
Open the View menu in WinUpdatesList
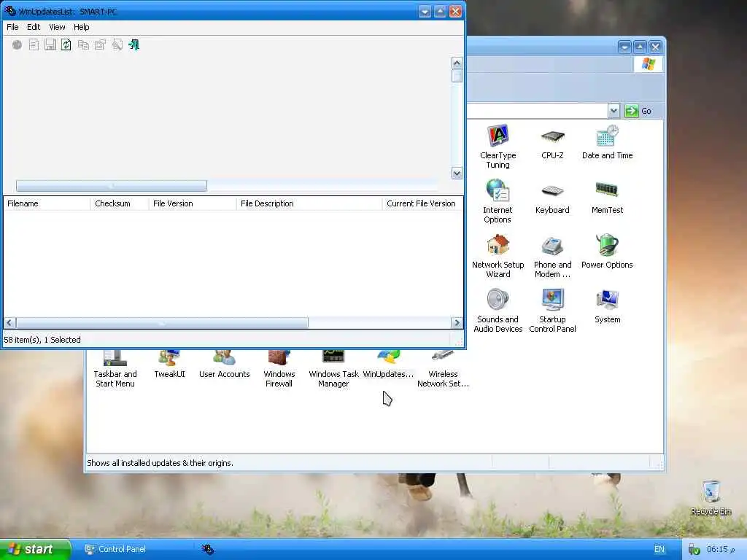[57, 27]
